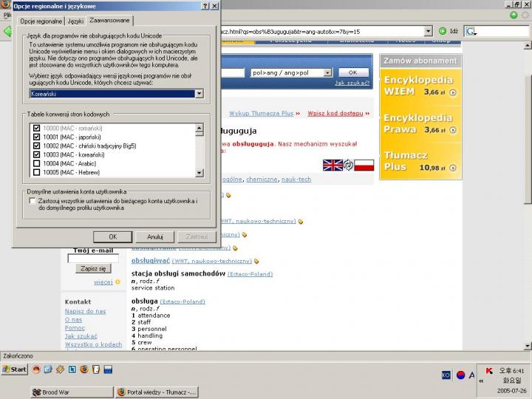532x399 pixels.
Task: Click the OK search button on the website
Action: tap(353, 72)
